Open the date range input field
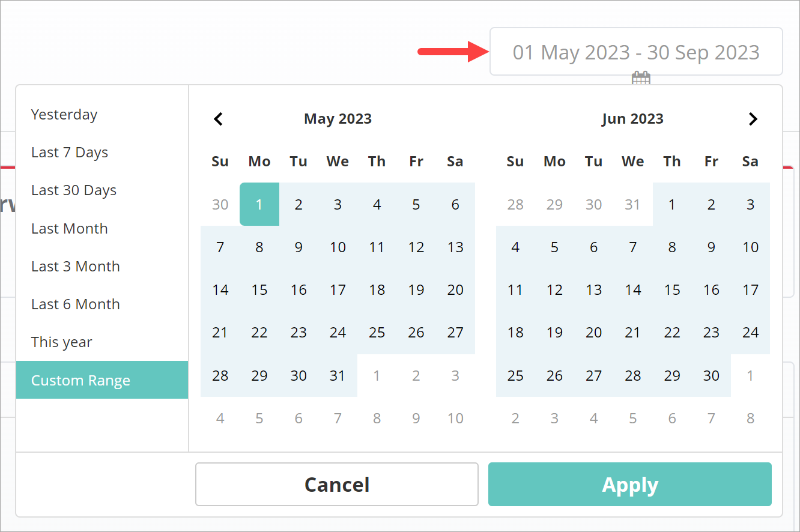The width and height of the screenshot is (800, 532). point(636,52)
